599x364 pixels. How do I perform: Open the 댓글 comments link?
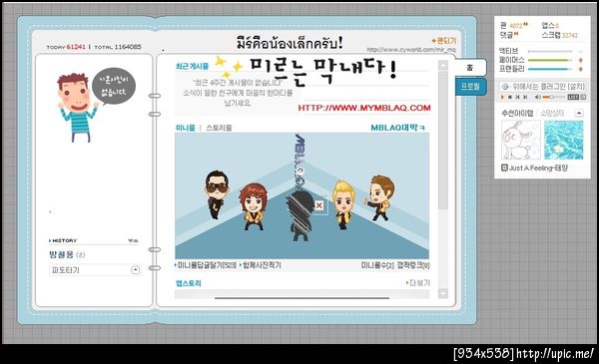509,35
